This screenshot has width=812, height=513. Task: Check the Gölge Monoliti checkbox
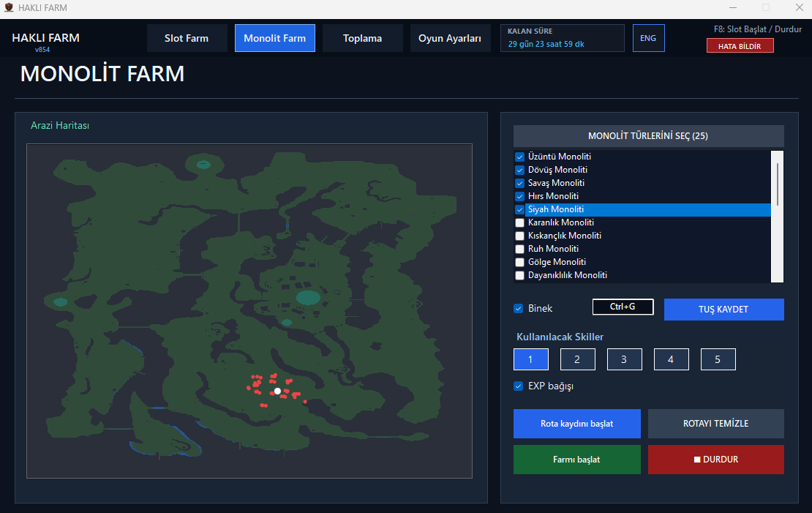[x=519, y=262]
